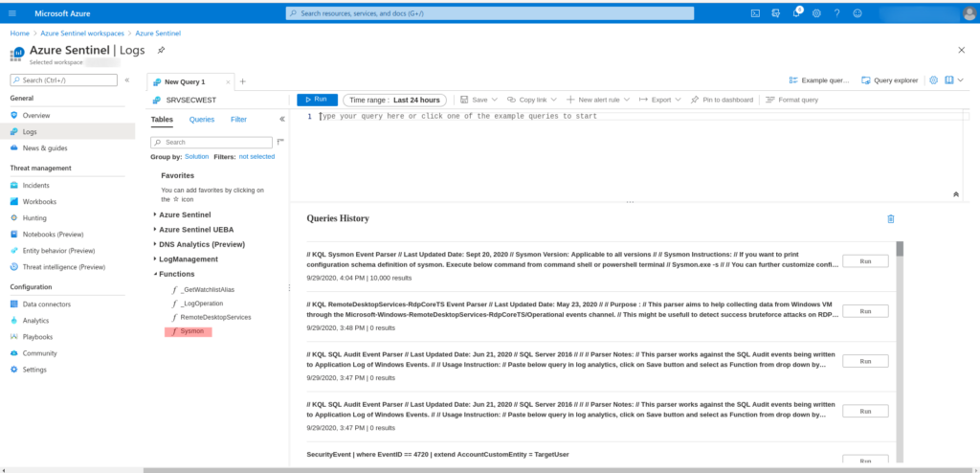Open portal settings gear in the header
Viewport: 980px width, 473px height.
[816, 13]
